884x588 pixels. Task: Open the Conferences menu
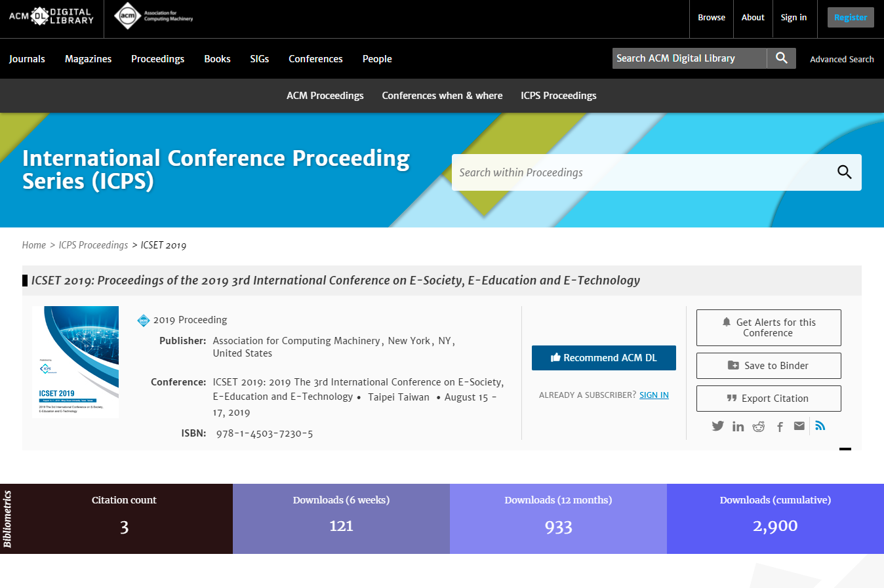click(315, 59)
